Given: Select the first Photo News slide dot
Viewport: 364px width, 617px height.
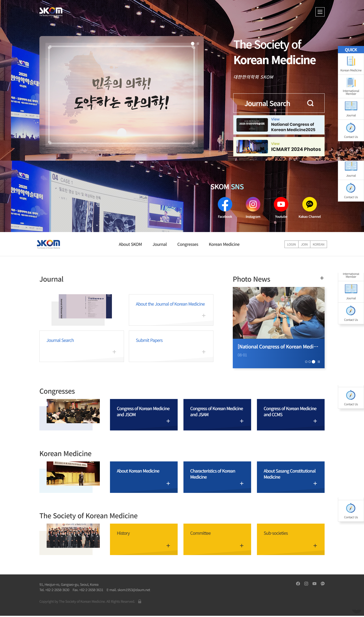Looking at the screenshot, I should click(306, 361).
